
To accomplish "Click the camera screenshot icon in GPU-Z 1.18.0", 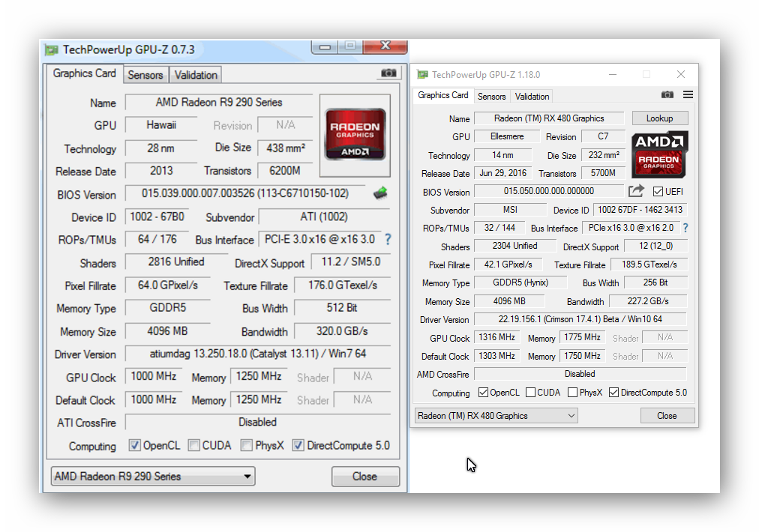I will pos(667,95).
